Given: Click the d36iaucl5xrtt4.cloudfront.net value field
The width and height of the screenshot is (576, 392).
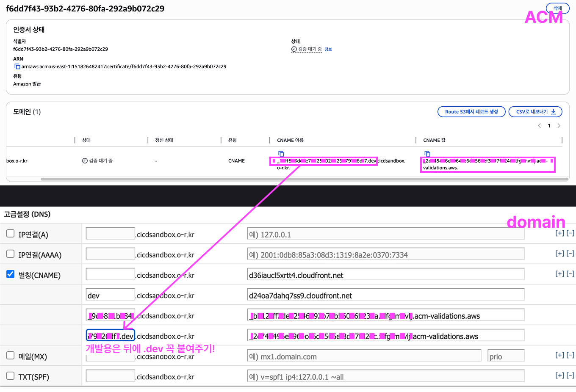Looking at the screenshot, I should [x=385, y=275].
